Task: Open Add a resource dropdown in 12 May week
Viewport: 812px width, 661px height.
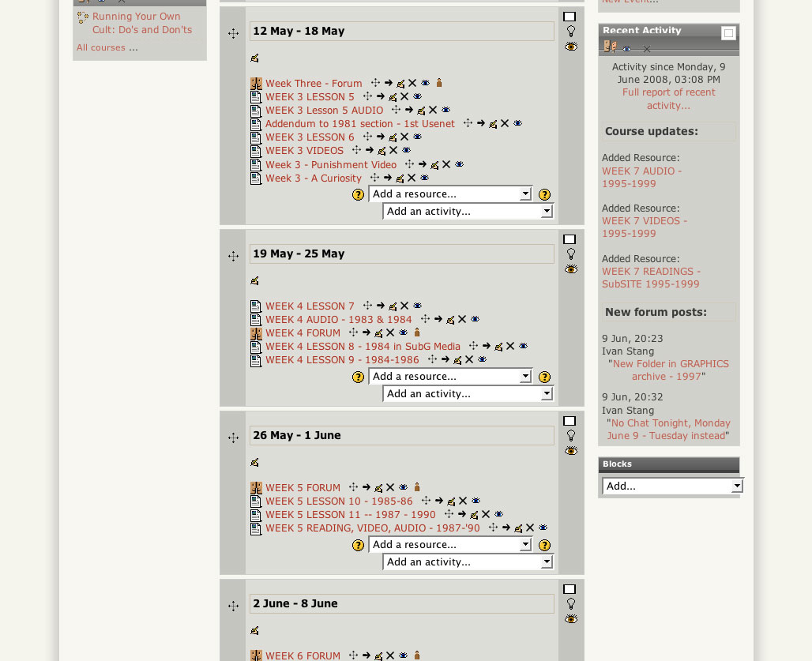Action: coord(450,194)
